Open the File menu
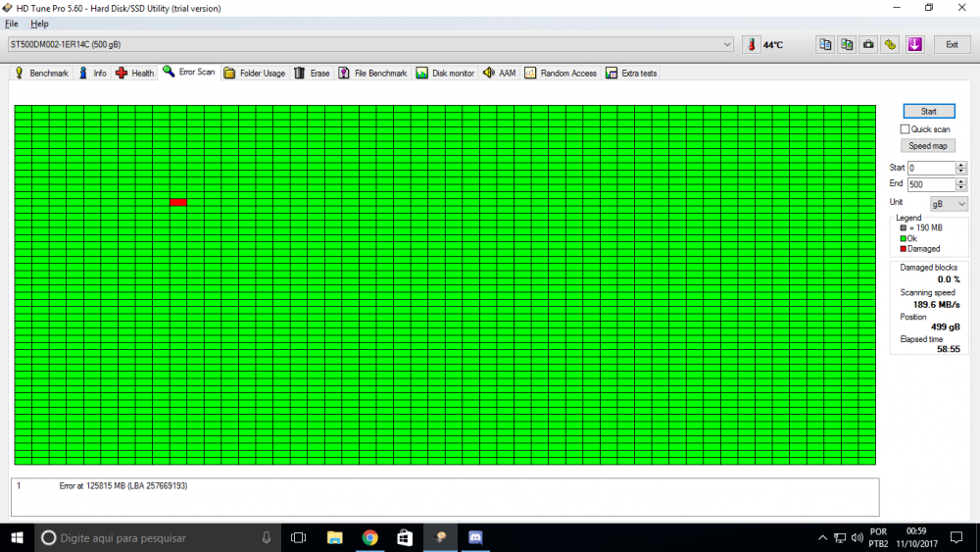The width and height of the screenshot is (980, 552). click(12, 24)
